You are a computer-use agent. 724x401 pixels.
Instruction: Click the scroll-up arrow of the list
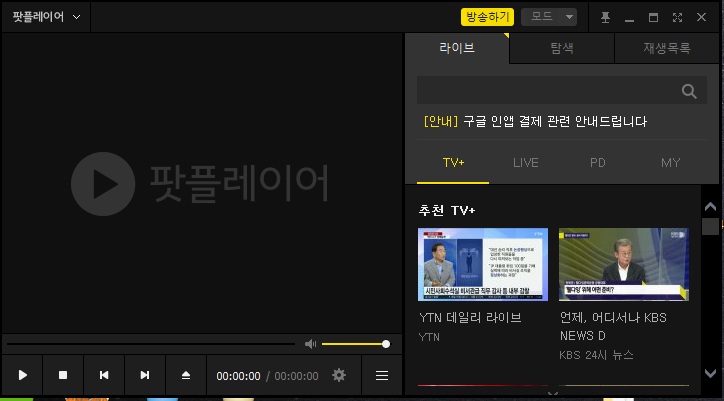coord(711,206)
